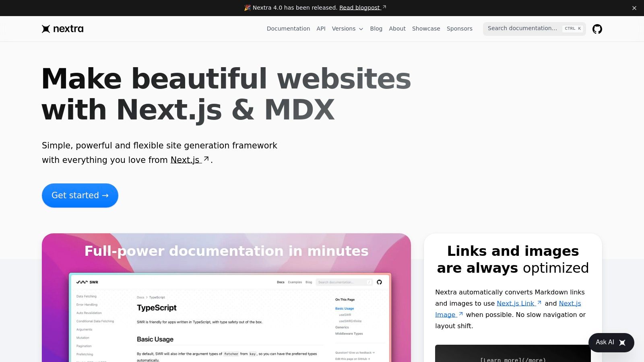Click the slash shortcut icon in SWR search
This screenshot has height=362, width=644.
pyautogui.click(x=369, y=282)
